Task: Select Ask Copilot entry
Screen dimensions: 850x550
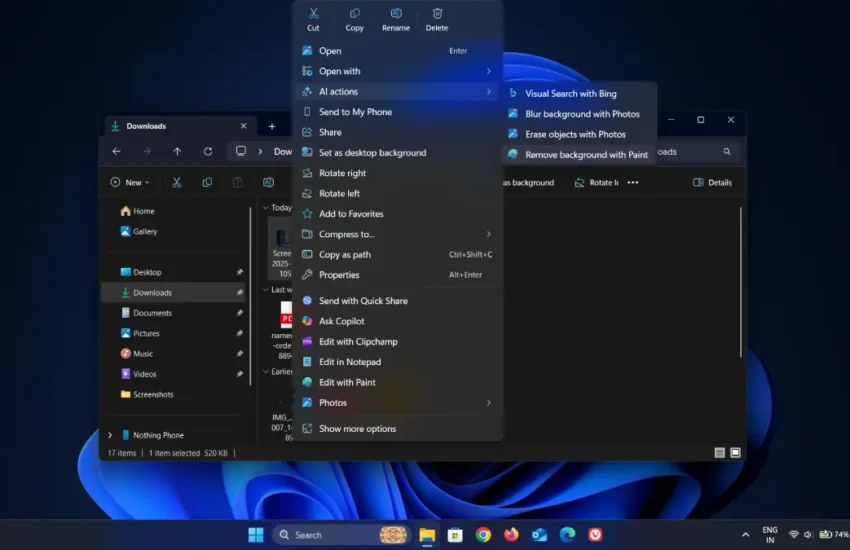Action: [397, 321]
